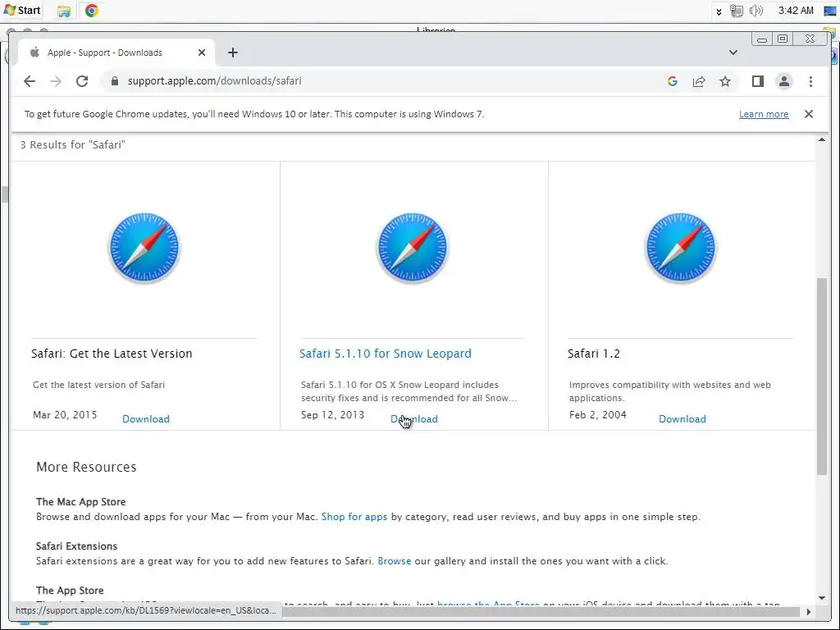840x630 pixels.
Task: Download Safari latest version (Mar 20, 2015)
Action: pyautogui.click(x=146, y=419)
